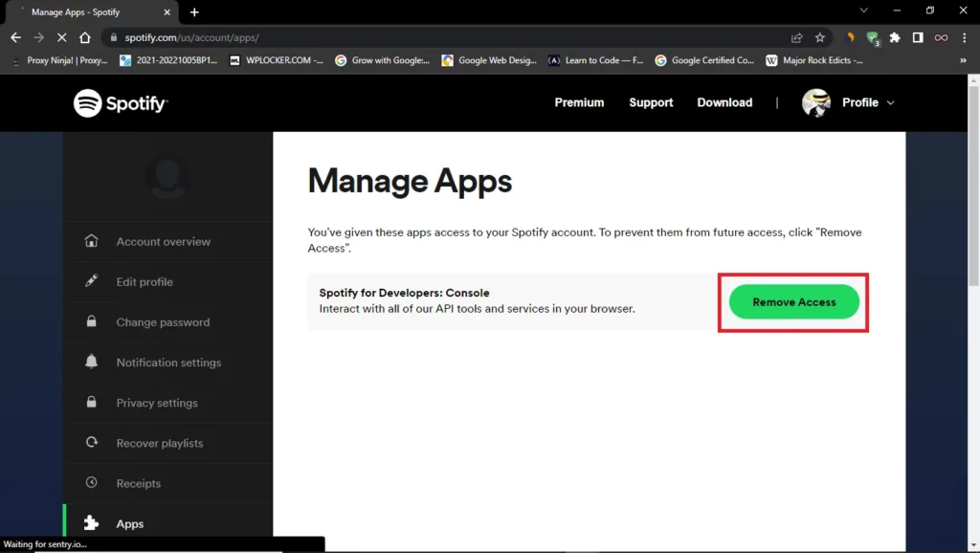Screen dimensions: 980x553
Task: Click the Remove Access button
Action: pyautogui.click(x=793, y=301)
